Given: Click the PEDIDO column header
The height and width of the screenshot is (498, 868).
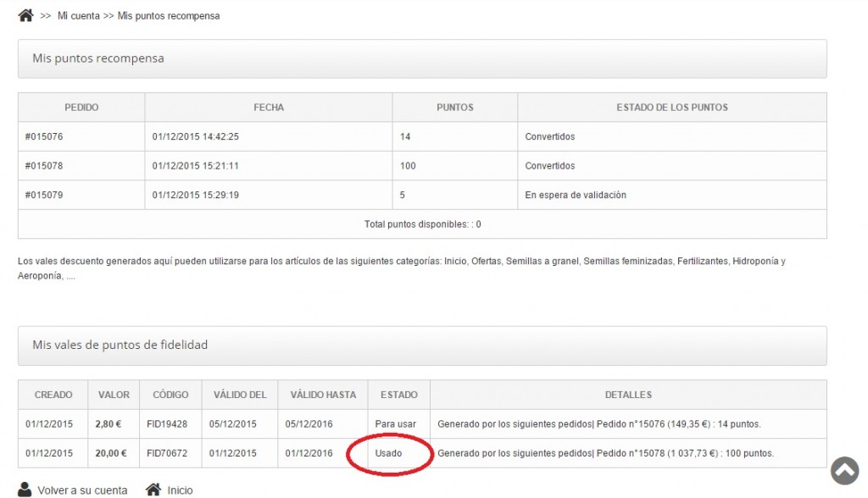Looking at the screenshot, I should pyautogui.click(x=81, y=108).
